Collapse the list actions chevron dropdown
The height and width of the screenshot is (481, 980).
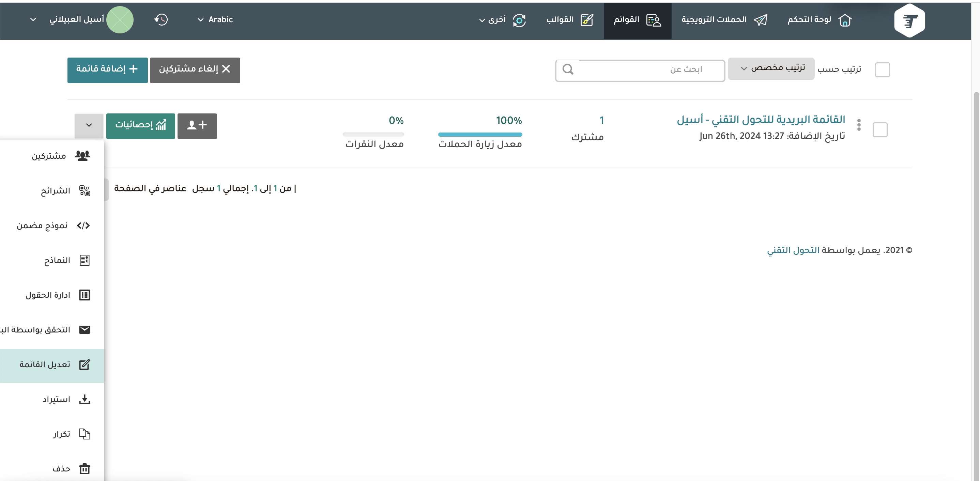[x=89, y=125]
